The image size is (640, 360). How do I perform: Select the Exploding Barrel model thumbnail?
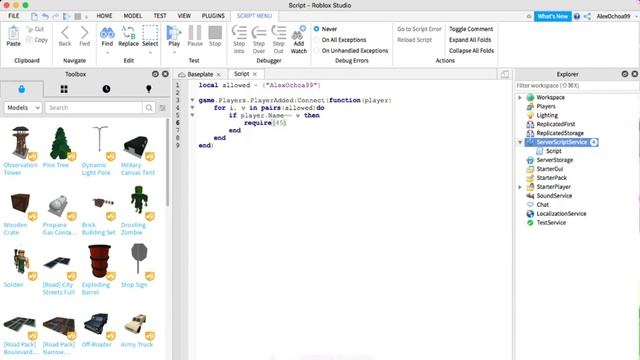[99, 261]
